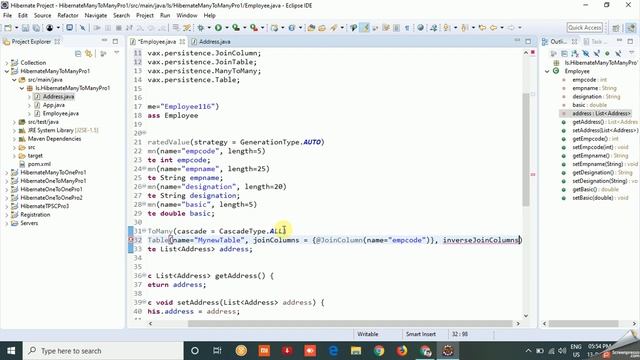Image resolution: width=640 pixels, height=360 pixels.
Task: Click the Save All toolbar icon
Action: [36, 28]
